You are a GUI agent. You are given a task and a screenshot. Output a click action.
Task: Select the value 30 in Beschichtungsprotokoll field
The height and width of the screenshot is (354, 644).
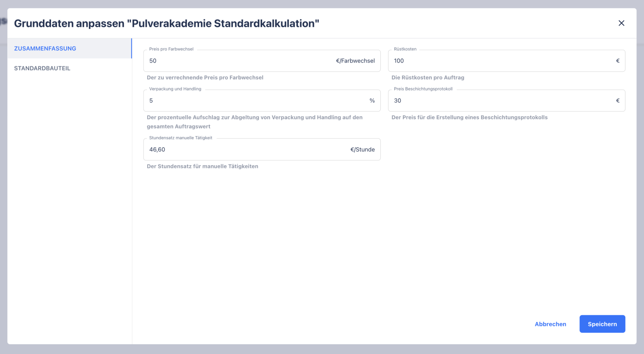tap(398, 100)
